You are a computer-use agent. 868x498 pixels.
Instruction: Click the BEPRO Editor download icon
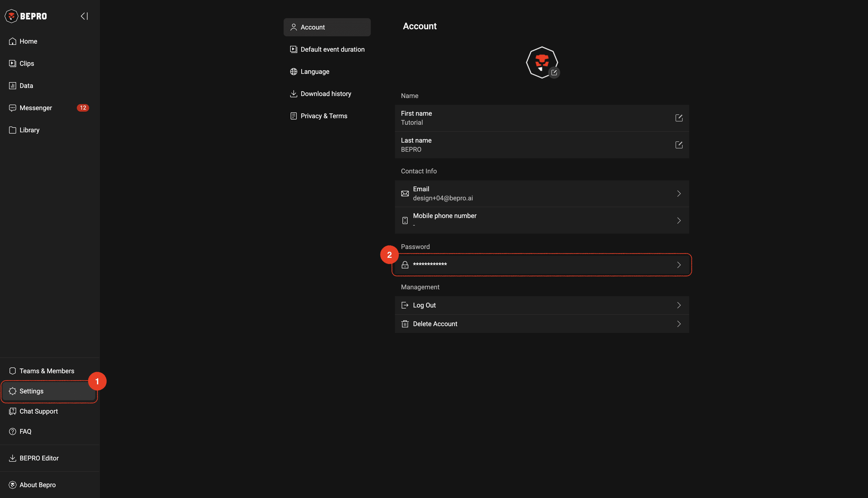13,458
